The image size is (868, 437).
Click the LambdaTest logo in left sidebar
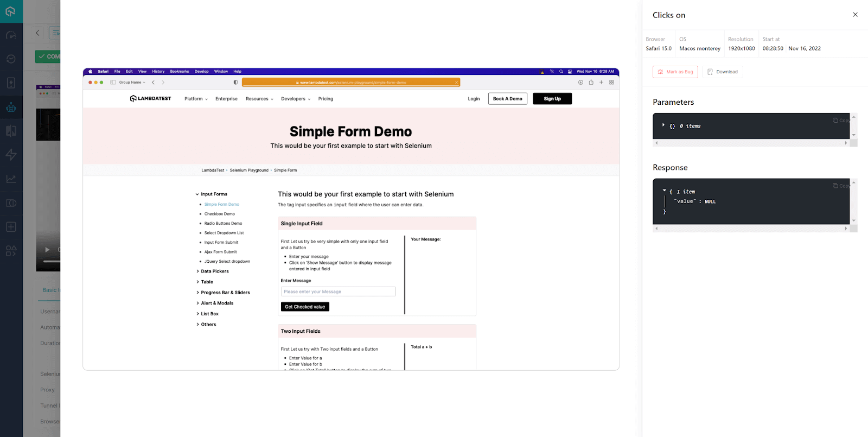[x=11, y=11]
